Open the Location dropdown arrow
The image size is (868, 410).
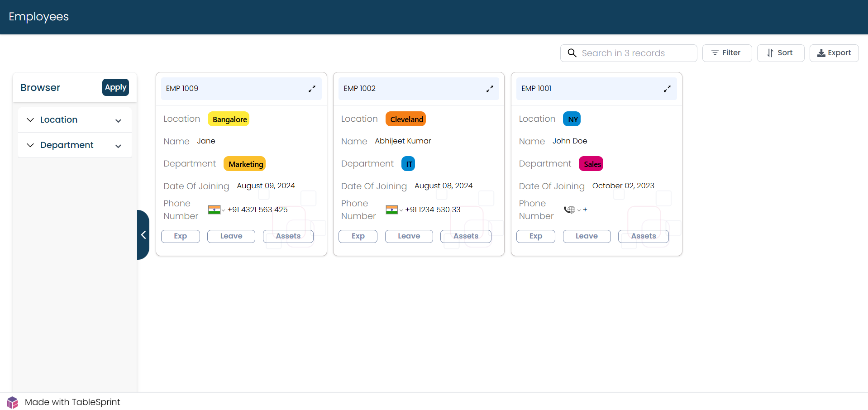(x=118, y=121)
